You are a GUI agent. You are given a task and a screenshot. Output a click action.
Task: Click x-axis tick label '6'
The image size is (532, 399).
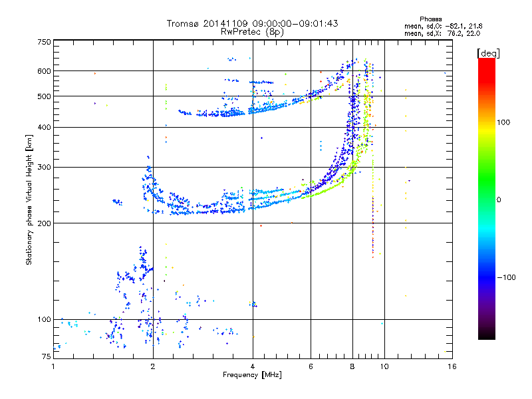coord(311,366)
